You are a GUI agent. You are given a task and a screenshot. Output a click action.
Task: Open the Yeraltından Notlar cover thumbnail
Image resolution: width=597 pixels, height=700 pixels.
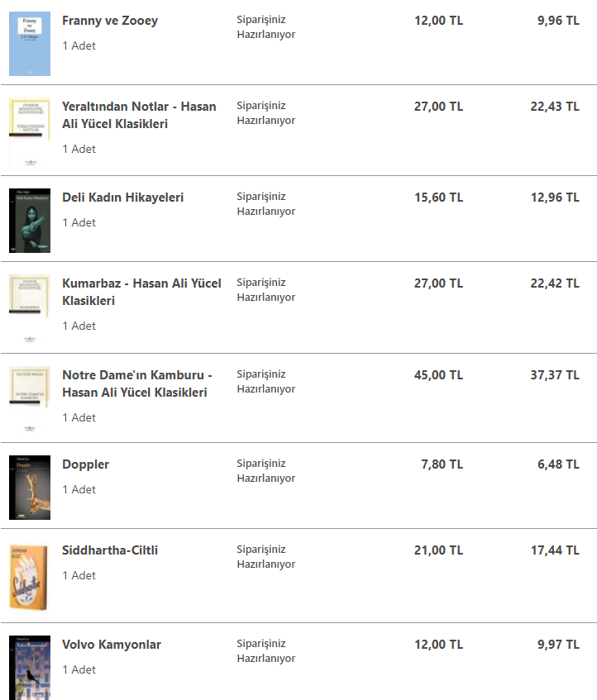click(x=30, y=132)
